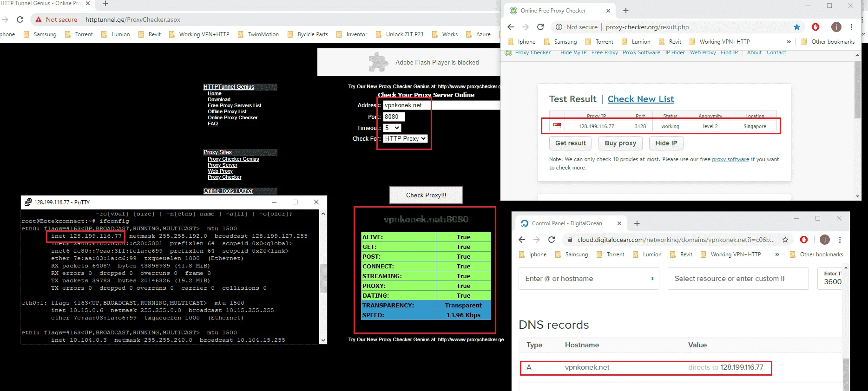Viewport: 868px width, 391px height.
Task: Open the red extension icon in DigitalOcean window
Action: click(x=804, y=240)
